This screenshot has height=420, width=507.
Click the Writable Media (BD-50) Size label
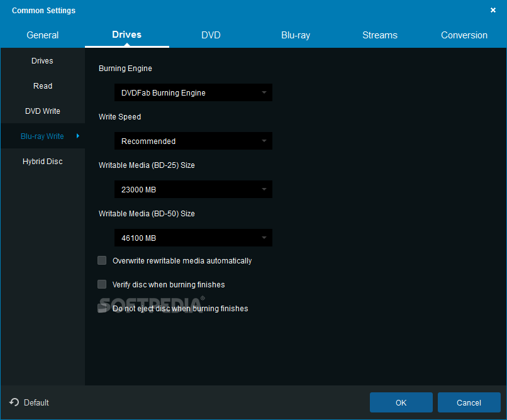(x=147, y=214)
